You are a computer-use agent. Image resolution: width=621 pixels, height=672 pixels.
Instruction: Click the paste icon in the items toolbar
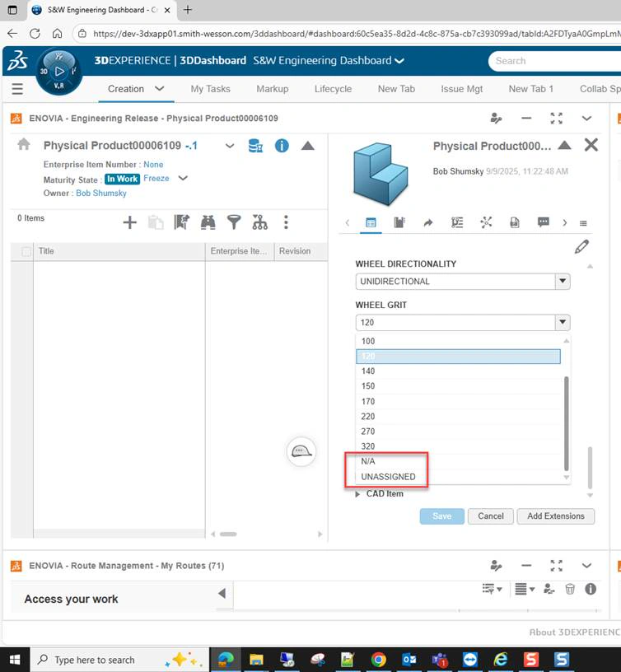pyautogui.click(x=156, y=222)
